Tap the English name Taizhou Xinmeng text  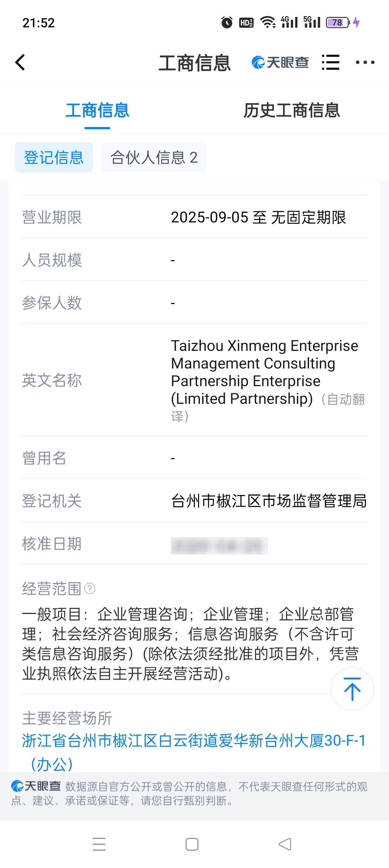[264, 372]
